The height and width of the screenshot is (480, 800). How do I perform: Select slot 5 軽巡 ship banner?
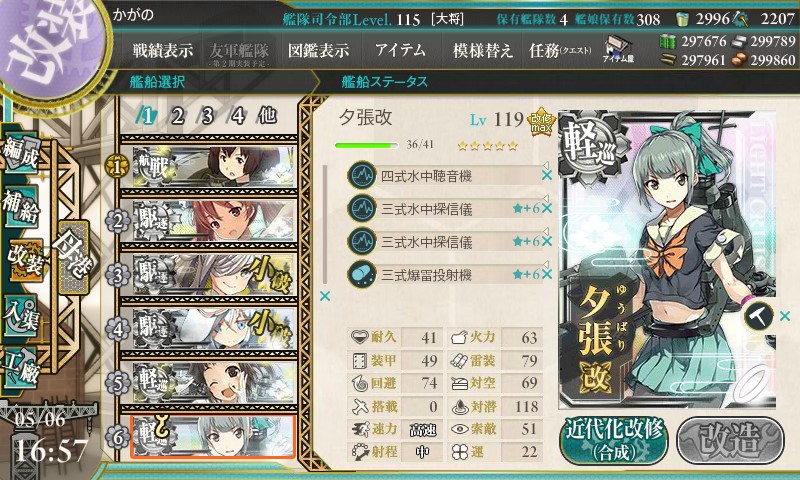(213, 383)
